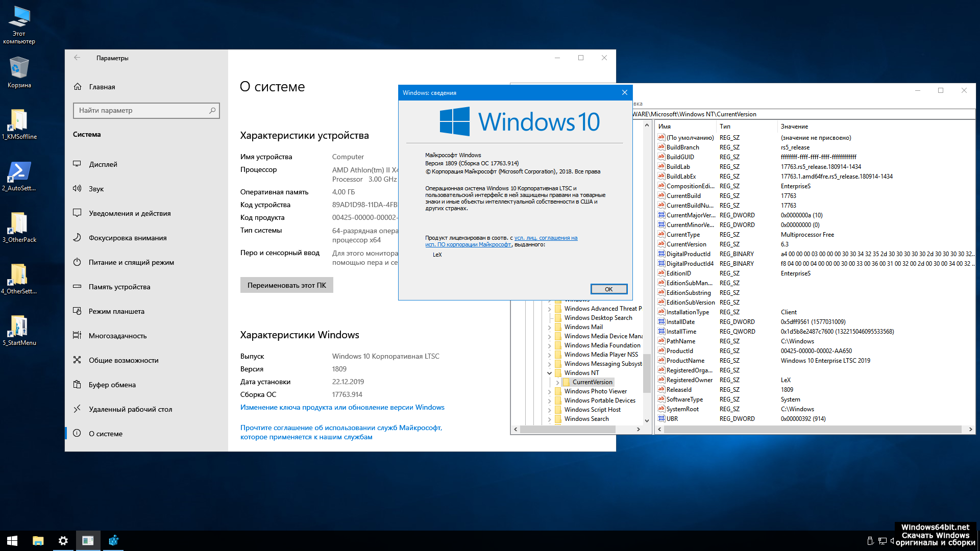Switch to winver app in taskbar
The width and height of the screenshot is (980, 551).
(88, 541)
